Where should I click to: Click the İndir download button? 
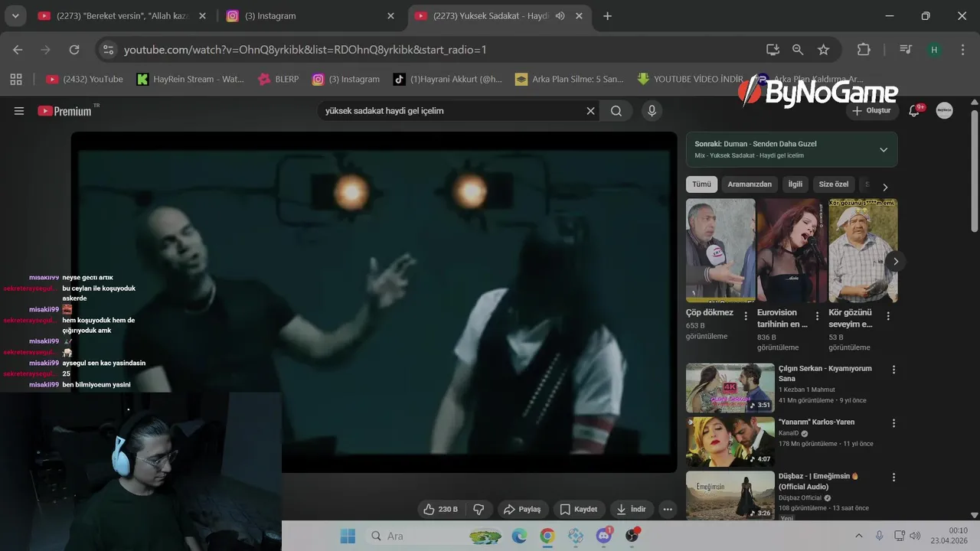click(632, 509)
